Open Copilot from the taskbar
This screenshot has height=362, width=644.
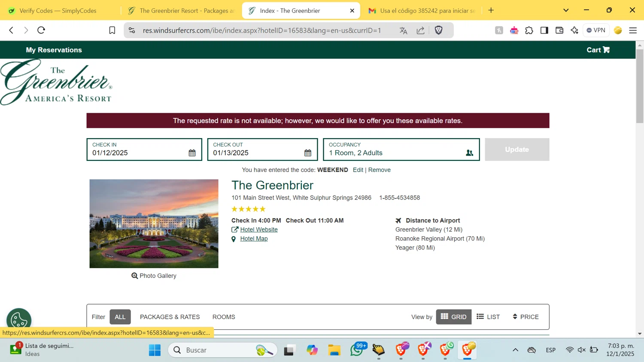[x=312, y=350]
